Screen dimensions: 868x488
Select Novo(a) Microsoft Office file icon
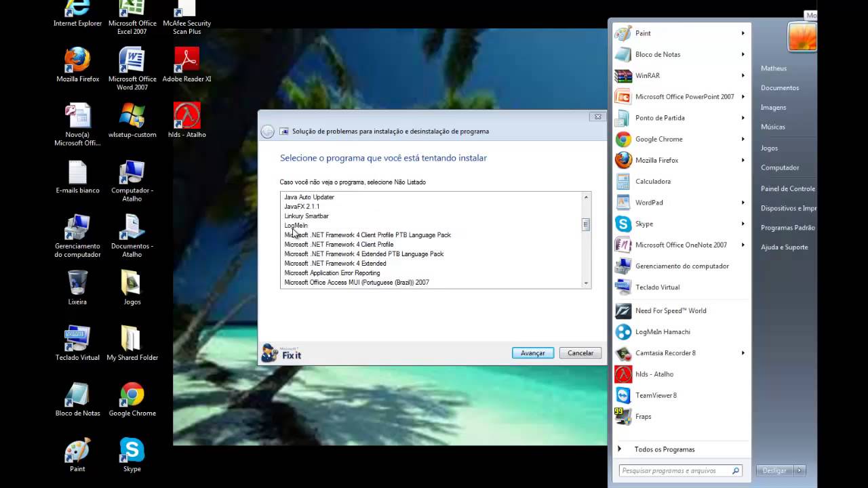pyautogui.click(x=77, y=125)
